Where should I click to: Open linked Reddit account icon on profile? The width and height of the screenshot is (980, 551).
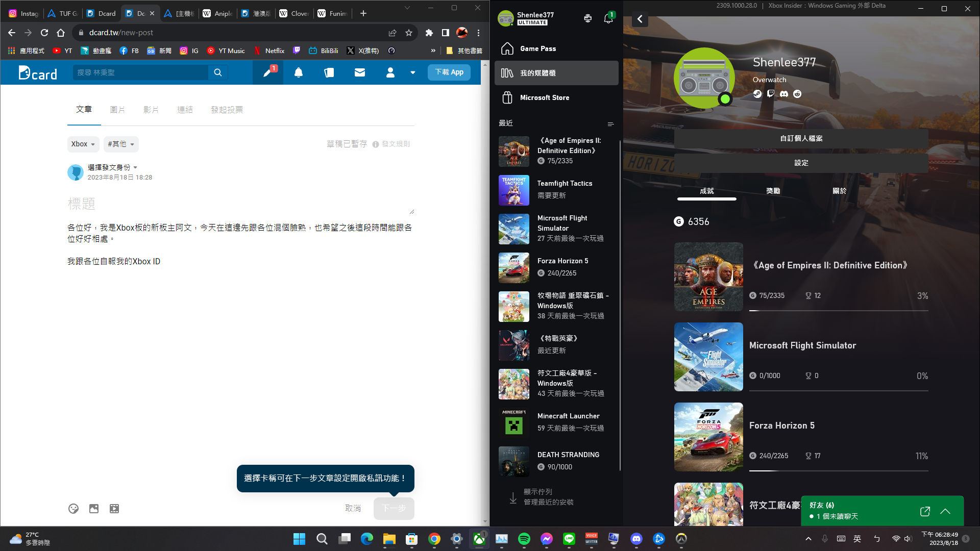tap(797, 94)
